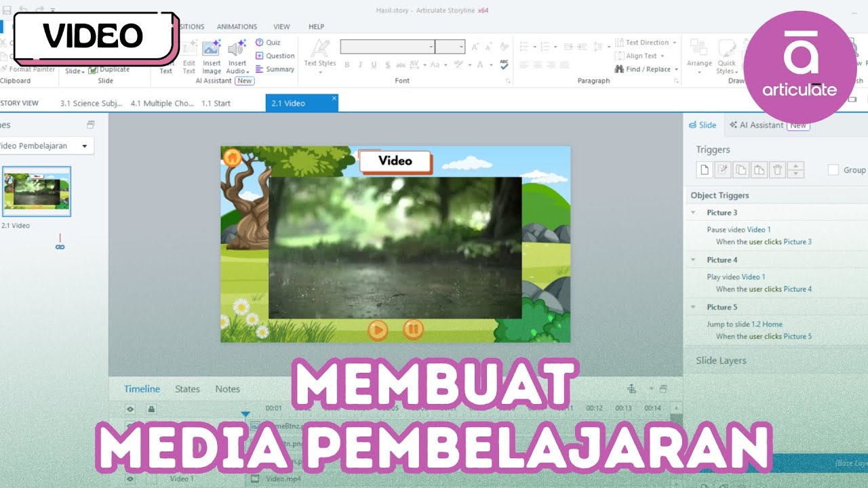The width and height of the screenshot is (868, 488).
Task: Collapse the Picture 5 trigger group
Action: pos(694,307)
